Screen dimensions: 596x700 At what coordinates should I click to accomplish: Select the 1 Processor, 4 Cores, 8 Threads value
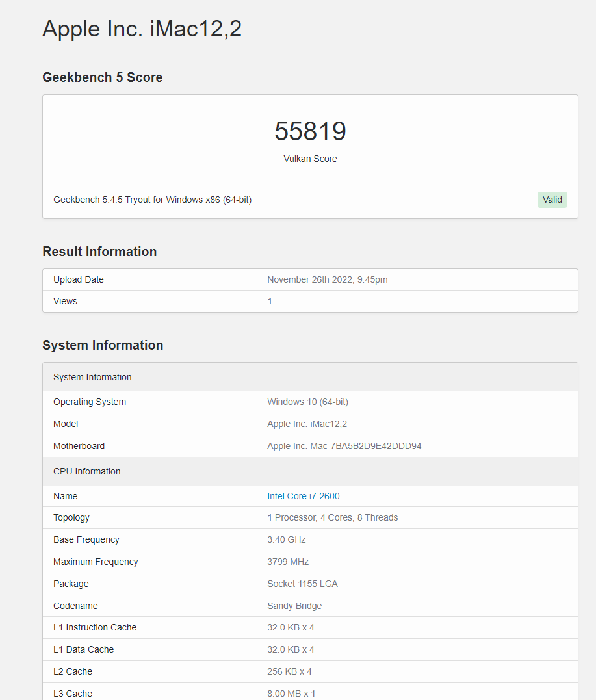pos(333,518)
